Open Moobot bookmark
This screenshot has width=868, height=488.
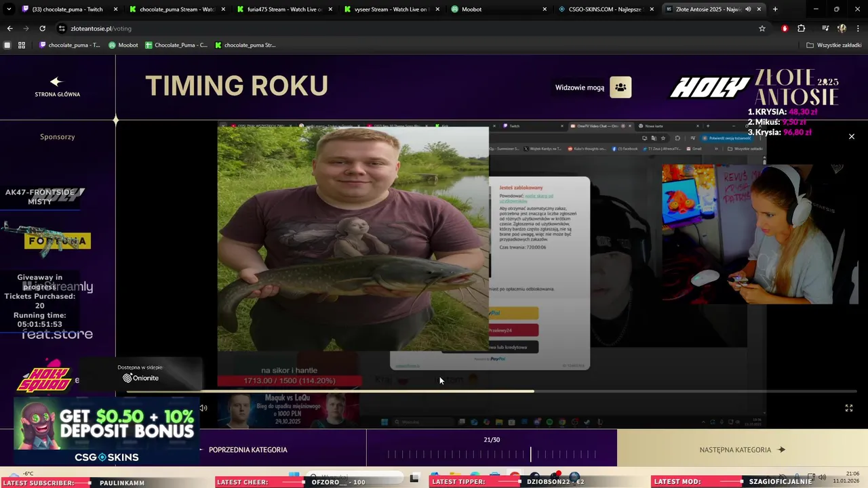(123, 45)
